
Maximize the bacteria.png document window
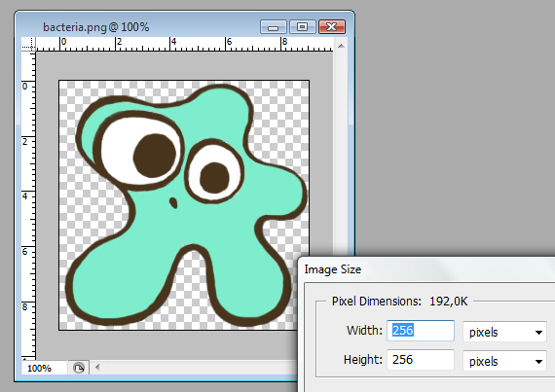pos(302,27)
